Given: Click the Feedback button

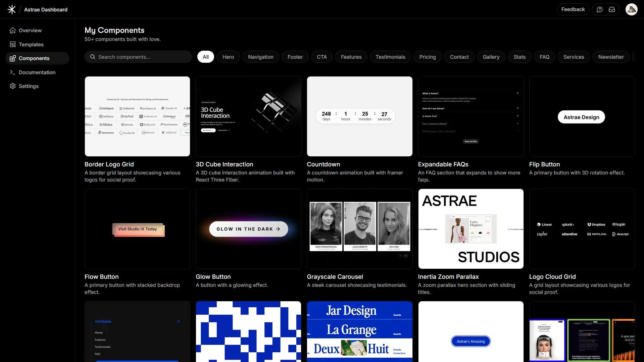Looking at the screenshot, I should point(573,9).
